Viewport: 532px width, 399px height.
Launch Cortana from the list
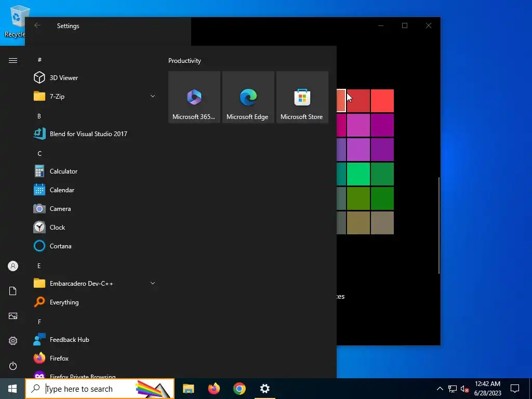tap(95, 246)
